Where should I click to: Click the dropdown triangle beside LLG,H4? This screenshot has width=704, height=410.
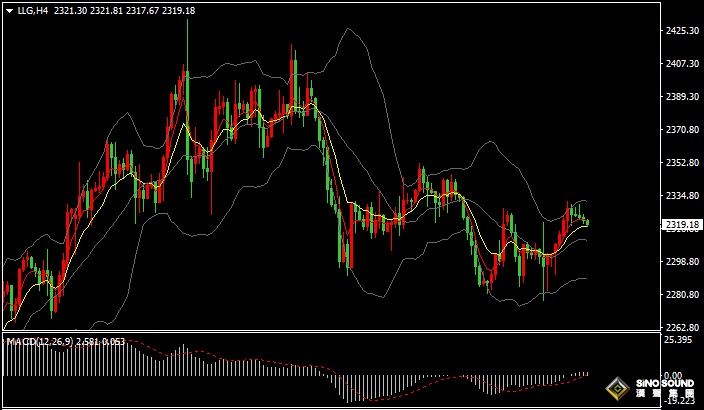(10, 11)
